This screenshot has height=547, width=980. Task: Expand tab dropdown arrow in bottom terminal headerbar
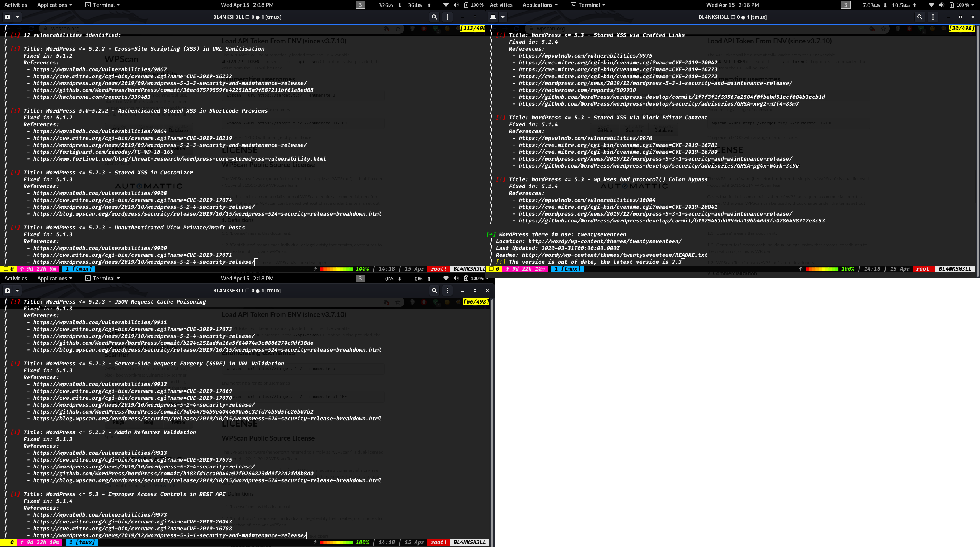17,291
